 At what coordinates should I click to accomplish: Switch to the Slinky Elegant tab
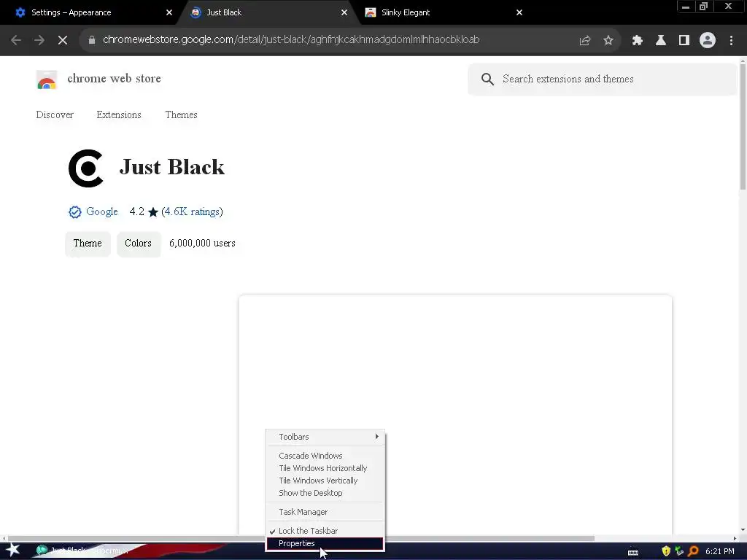(443, 12)
